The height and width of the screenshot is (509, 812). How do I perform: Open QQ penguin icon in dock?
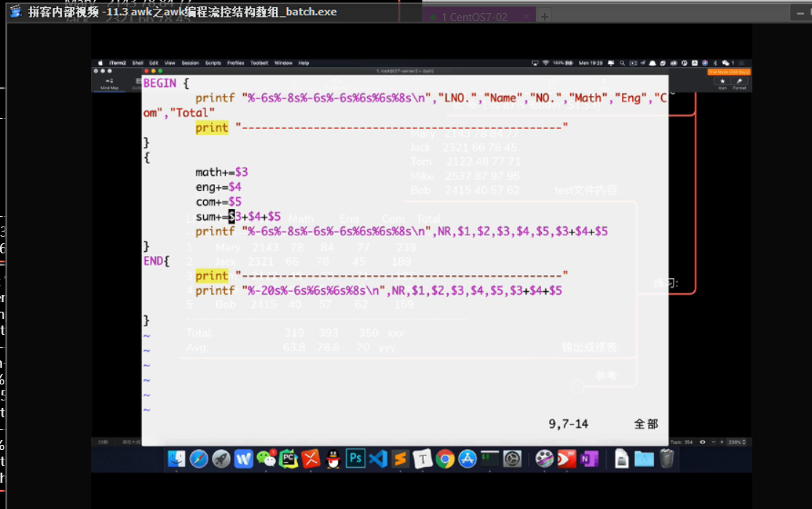[x=333, y=459]
